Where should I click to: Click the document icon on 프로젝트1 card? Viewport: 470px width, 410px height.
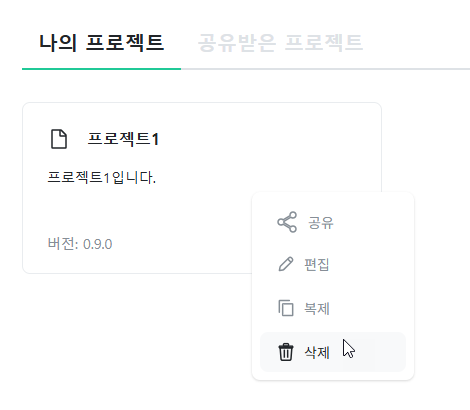coord(59,139)
